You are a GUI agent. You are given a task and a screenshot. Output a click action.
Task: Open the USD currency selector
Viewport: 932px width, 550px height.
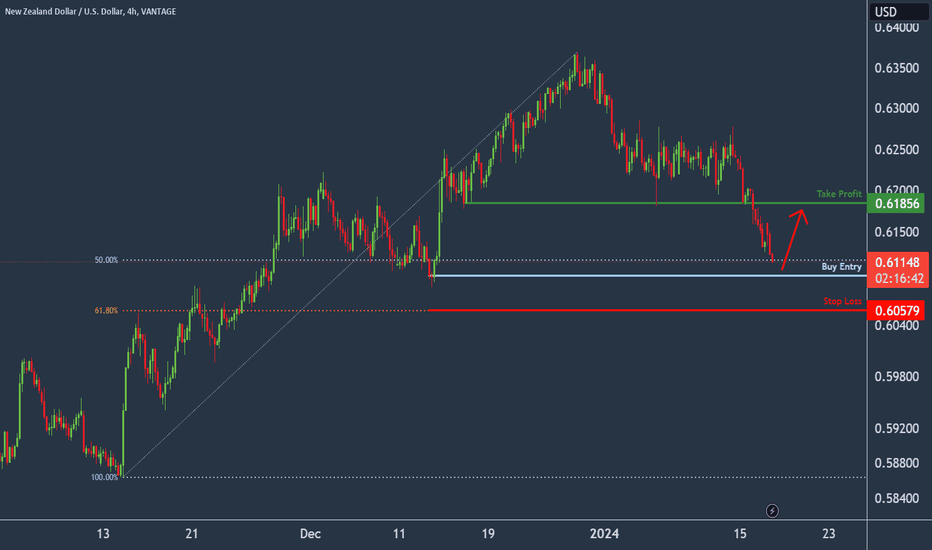click(899, 11)
